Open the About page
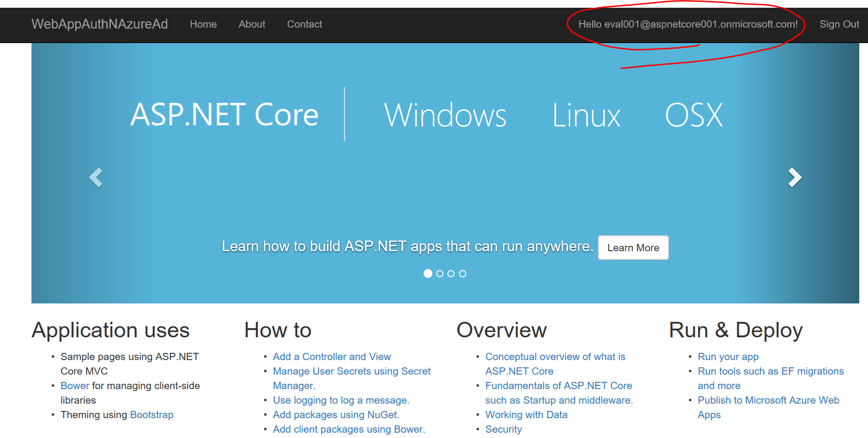The image size is (868, 438). (x=251, y=24)
